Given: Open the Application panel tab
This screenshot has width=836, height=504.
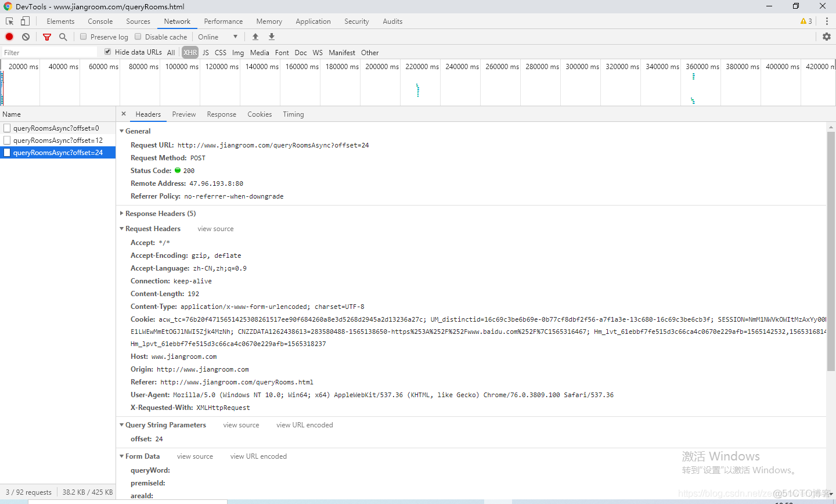Looking at the screenshot, I should (x=313, y=21).
